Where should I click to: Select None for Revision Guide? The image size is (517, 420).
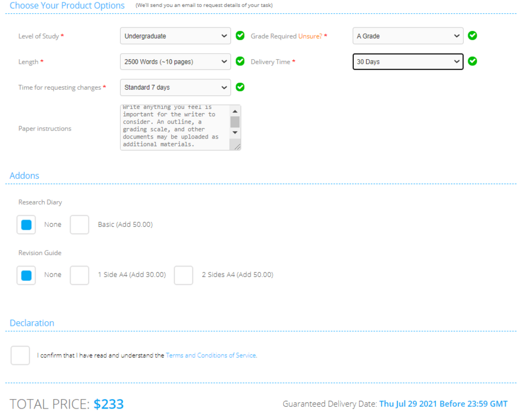pos(26,275)
